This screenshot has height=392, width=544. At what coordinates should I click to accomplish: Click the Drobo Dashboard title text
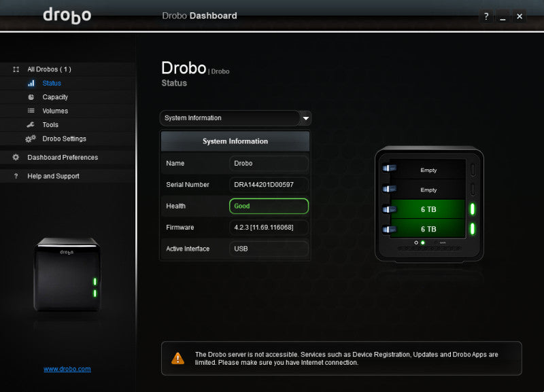click(x=199, y=16)
